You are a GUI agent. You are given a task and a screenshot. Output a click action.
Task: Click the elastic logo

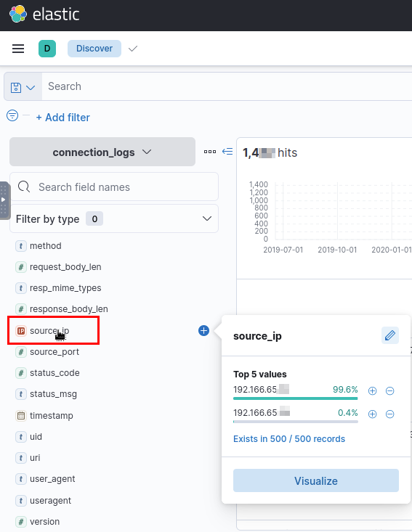(44, 15)
